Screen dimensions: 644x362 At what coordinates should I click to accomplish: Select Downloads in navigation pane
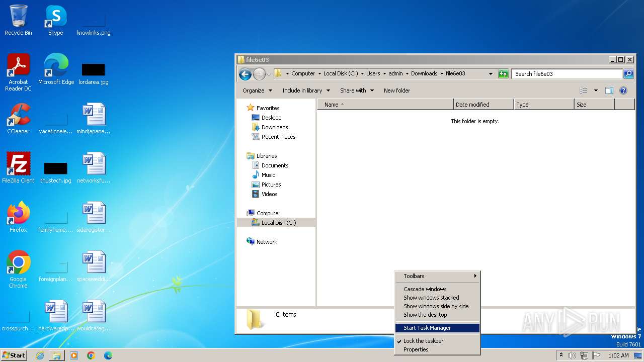point(275,127)
